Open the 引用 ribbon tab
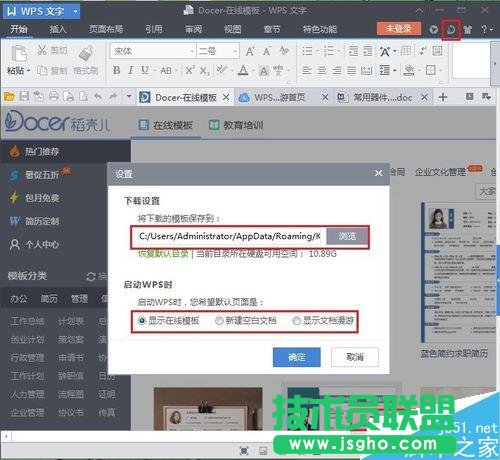The image size is (500, 460). [154, 29]
